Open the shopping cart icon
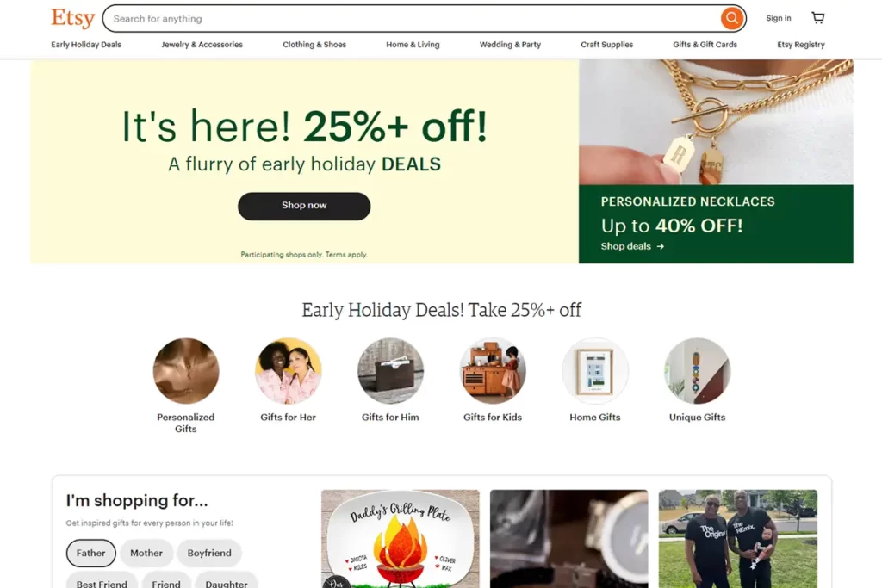 click(x=818, y=18)
